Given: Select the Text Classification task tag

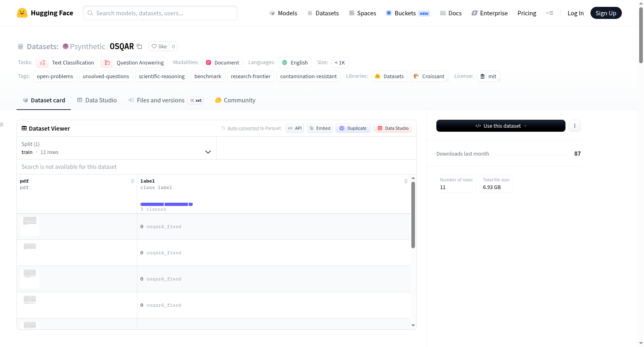Looking at the screenshot, I should click(x=67, y=62).
